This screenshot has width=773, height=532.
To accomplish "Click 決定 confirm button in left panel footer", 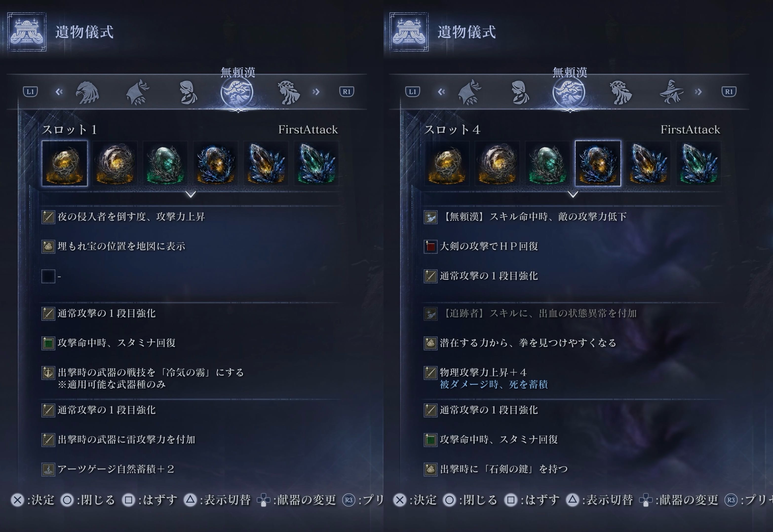I will coord(33,500).
